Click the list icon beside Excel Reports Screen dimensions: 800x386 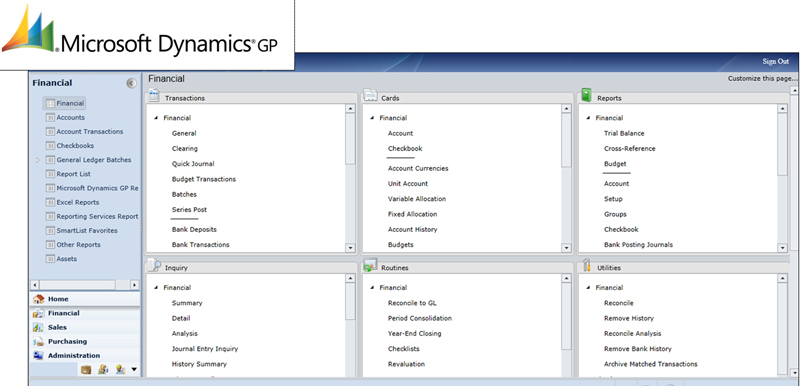[x=50, y=202]
